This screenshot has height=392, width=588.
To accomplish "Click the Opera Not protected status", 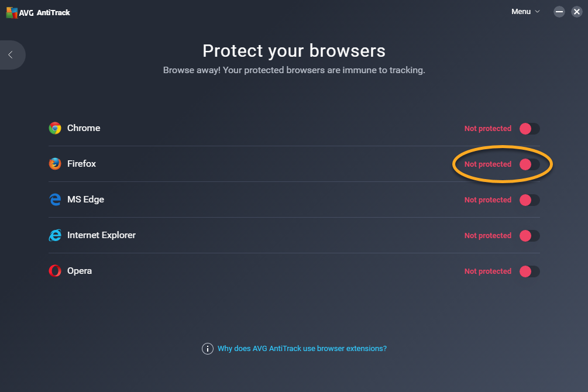I will (x=488, y=271).
